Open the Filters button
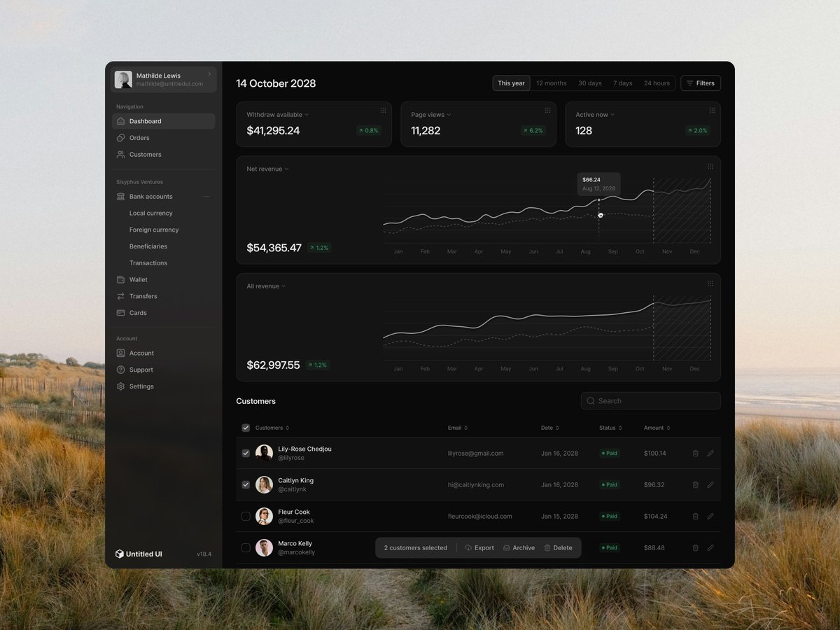This screenshot has width=840, height=630. (701, 83)
